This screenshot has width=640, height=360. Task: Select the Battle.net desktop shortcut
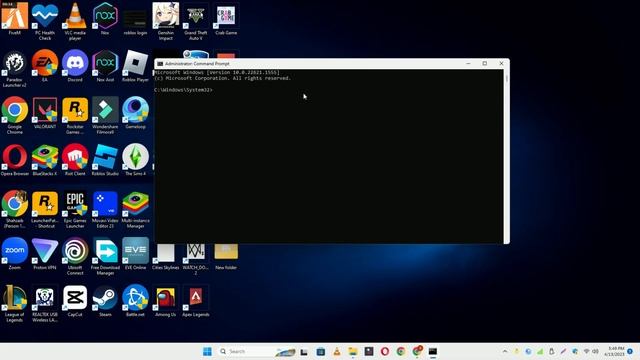(x=136, y=301)
